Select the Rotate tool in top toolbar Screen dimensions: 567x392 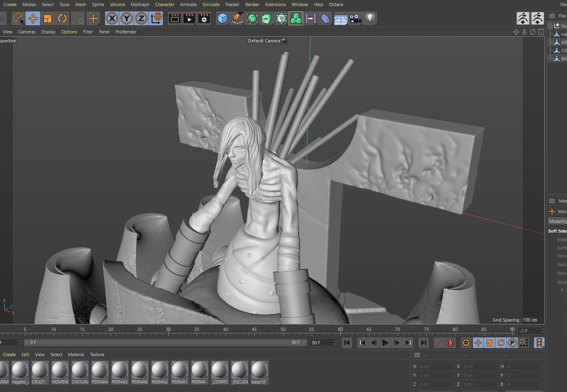(62, 18)
